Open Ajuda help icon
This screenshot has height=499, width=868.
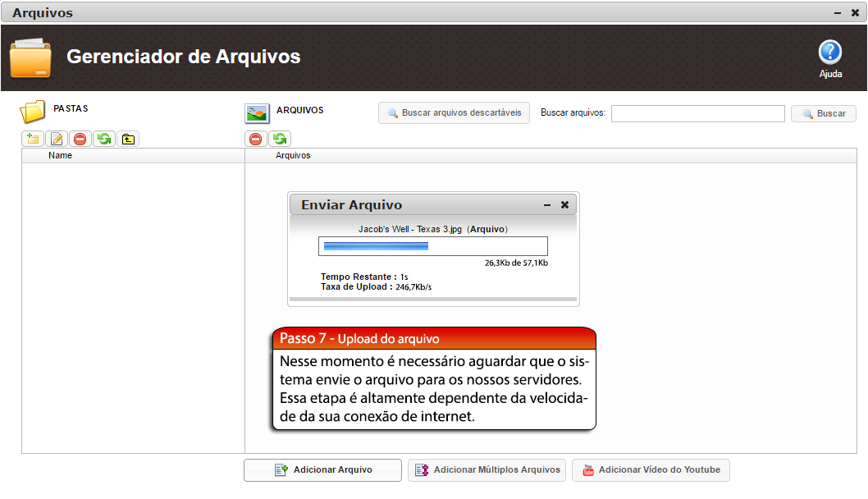830,53
